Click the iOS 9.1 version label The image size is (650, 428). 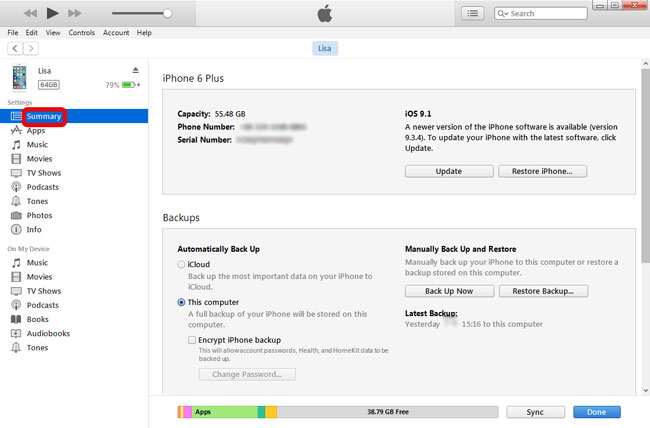(418, 114)
